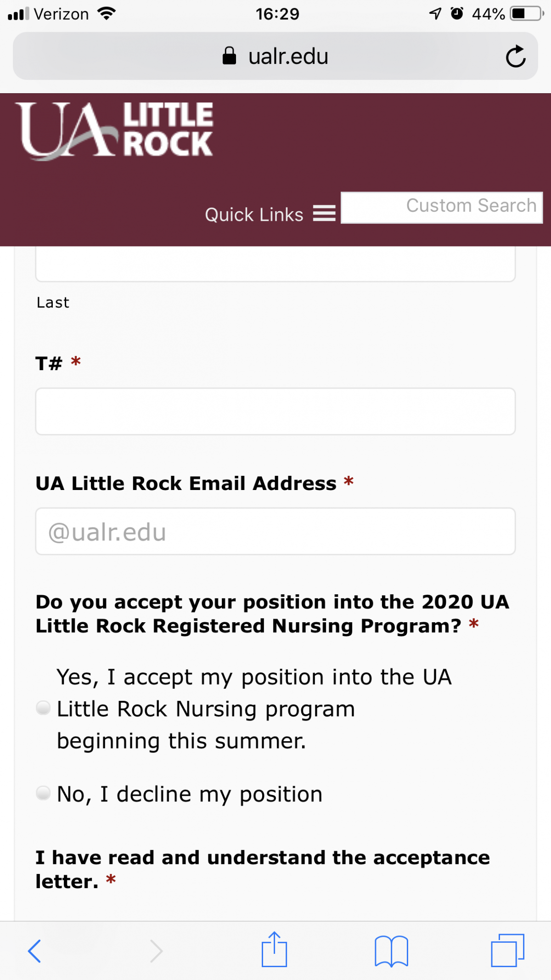Open the Quick Links menu label
This screenshot has width=551, height=980.
pyautogui.click(x=254, y=214)
